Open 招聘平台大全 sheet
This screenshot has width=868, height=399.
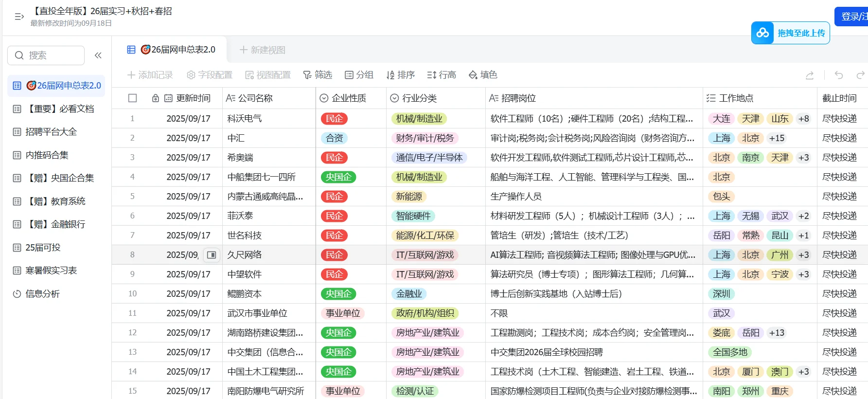(x=56, y=132)
